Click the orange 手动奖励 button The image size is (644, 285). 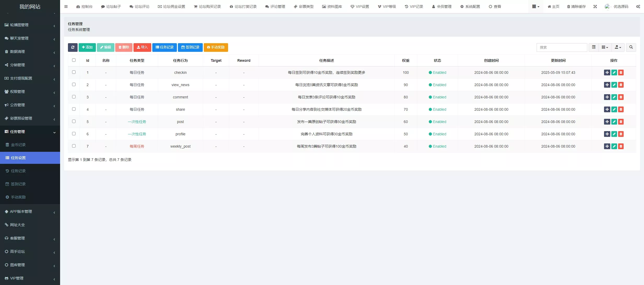point(216,47)
